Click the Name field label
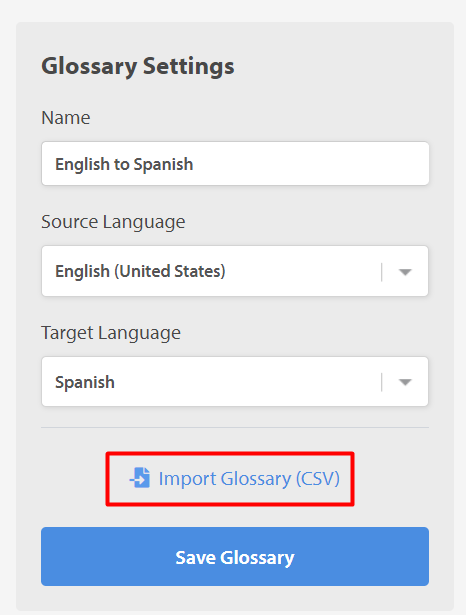Viewport: 466px width, 615px height. coord(66,118)
